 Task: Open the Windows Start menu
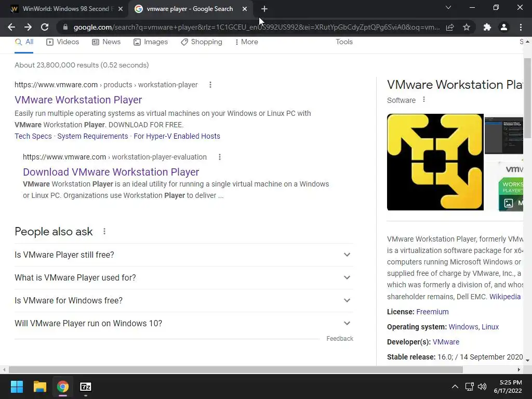(x=17, y=387)
